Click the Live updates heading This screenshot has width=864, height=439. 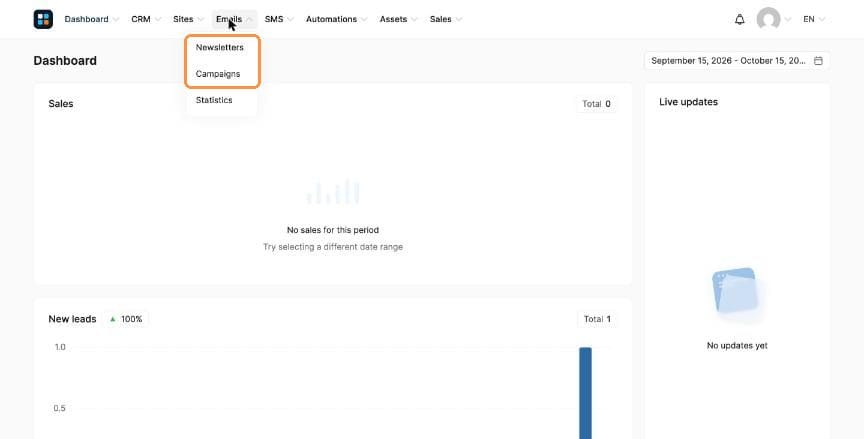pyautogui.click(x=688, y=102)
